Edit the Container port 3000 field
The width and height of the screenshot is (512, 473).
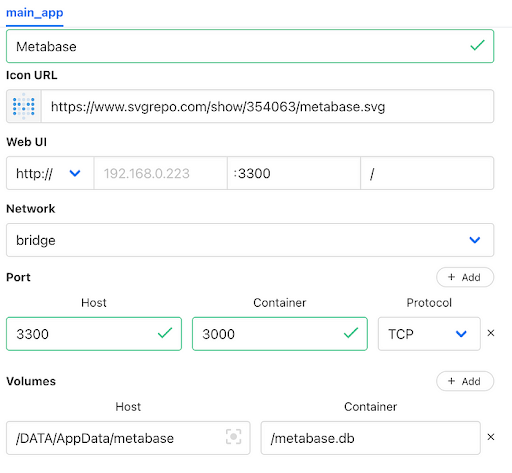(280, 334)
